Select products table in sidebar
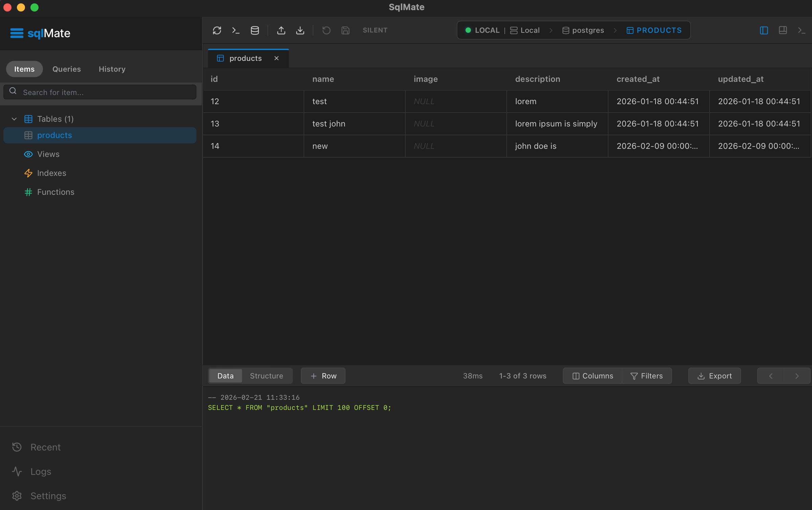 pos(100,135)
